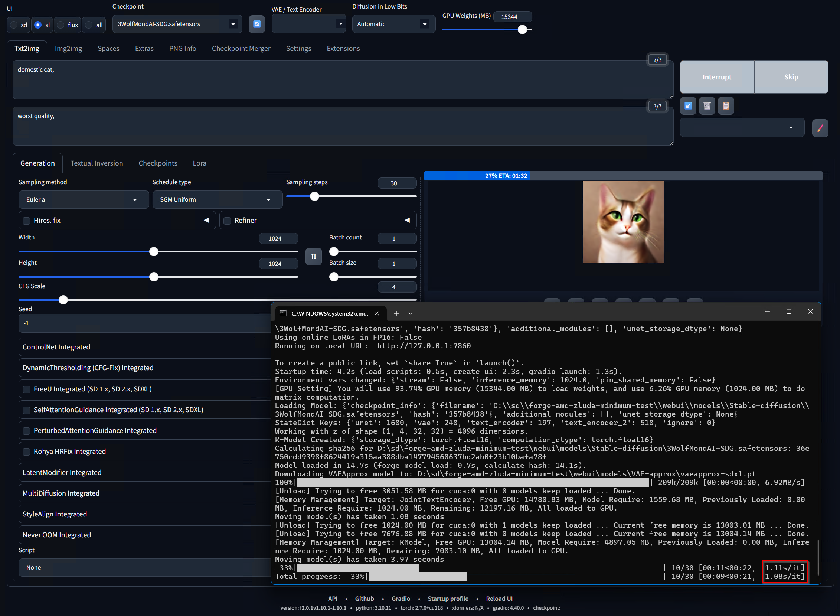Open the Sampling method dropdown
Viewport: 840px width, 616px height.
click(x=84, y=199)
